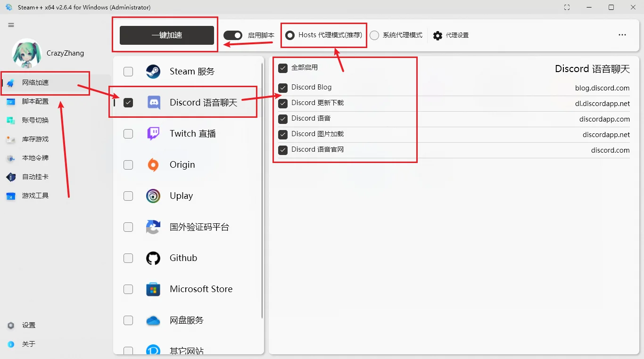Image resolution: width=644 pixels, height=359 pixels.
Task: Click the Twitch logo icon
Action: pyautogui.click(x=153, y=134)
